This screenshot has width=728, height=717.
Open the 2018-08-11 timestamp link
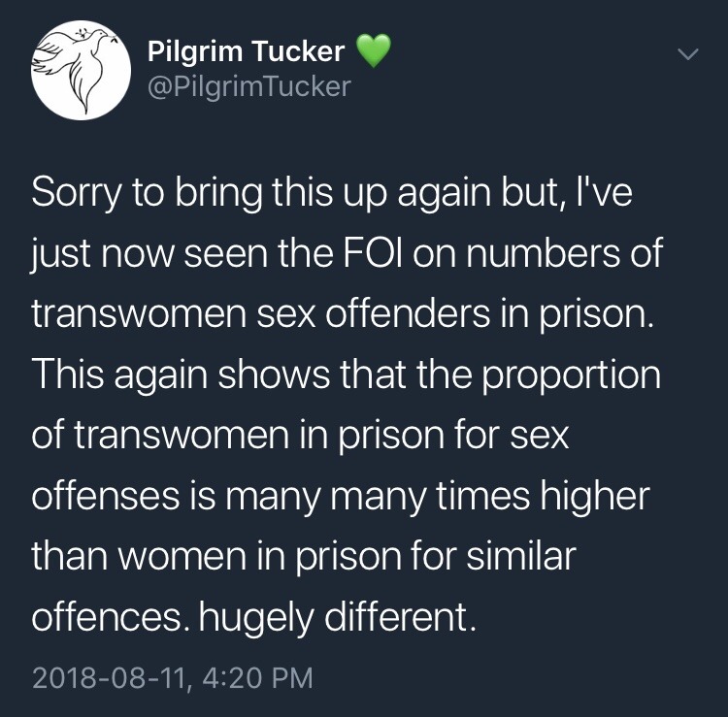point(173,676)
